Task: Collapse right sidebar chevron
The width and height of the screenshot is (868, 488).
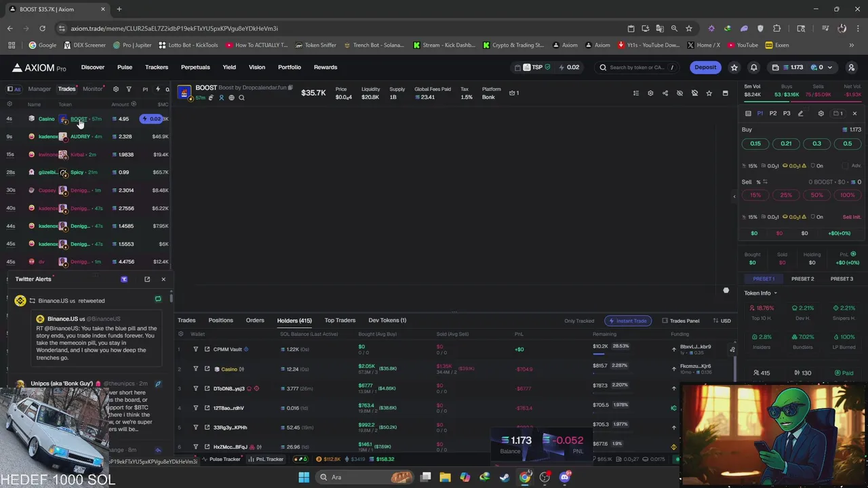Action: 734,197
